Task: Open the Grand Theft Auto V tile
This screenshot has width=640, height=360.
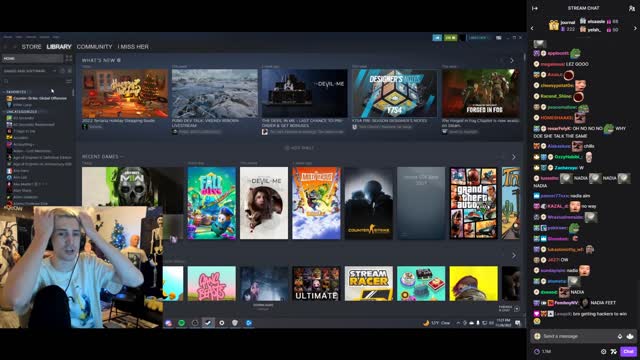Action: [x=473, y=203]
